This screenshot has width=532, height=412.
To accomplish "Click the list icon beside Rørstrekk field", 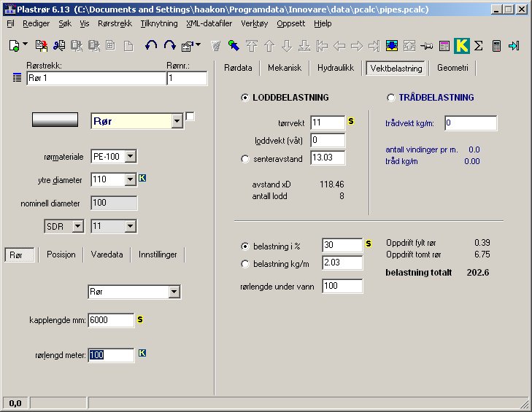I will 18,77.
